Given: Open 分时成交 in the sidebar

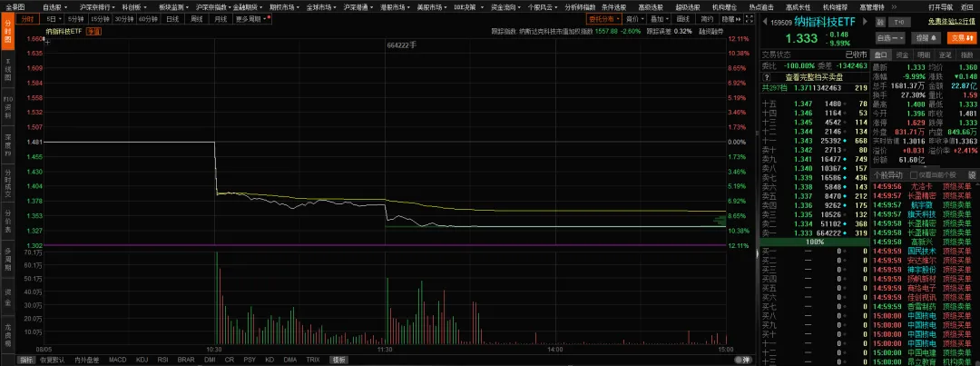Looking at the screenshot, I should point(7,183).
